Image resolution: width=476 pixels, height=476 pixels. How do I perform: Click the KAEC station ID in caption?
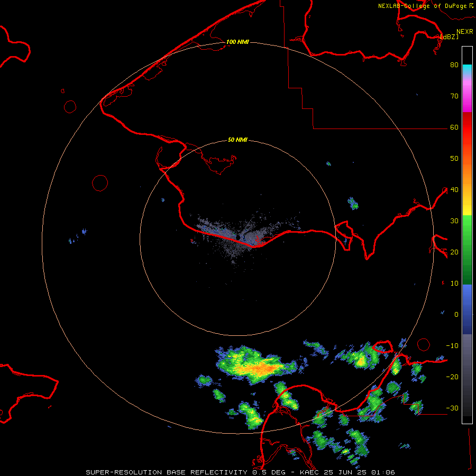tap(309, 472)
